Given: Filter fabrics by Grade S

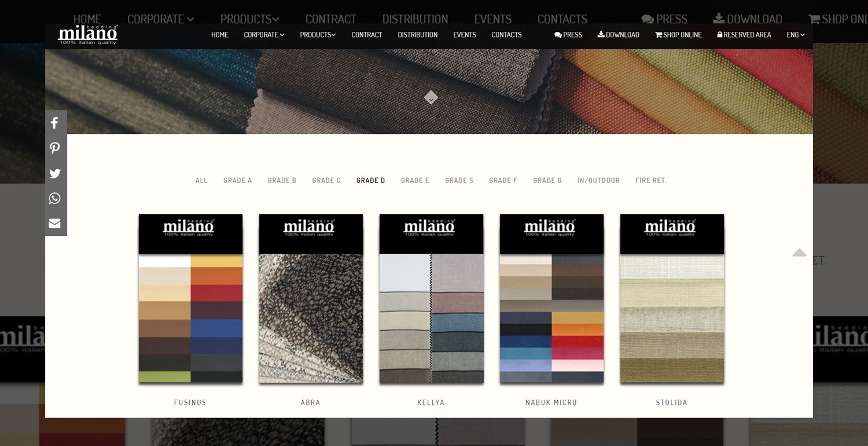Looking at the screenshot, I should pyautogui.click(x=459, y=181).
